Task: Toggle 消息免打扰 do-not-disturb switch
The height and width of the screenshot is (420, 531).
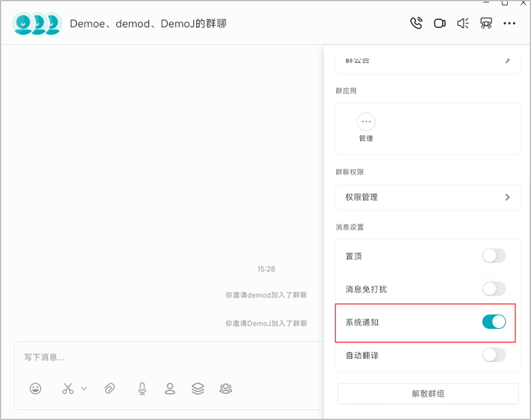Action: click(494, 289)
